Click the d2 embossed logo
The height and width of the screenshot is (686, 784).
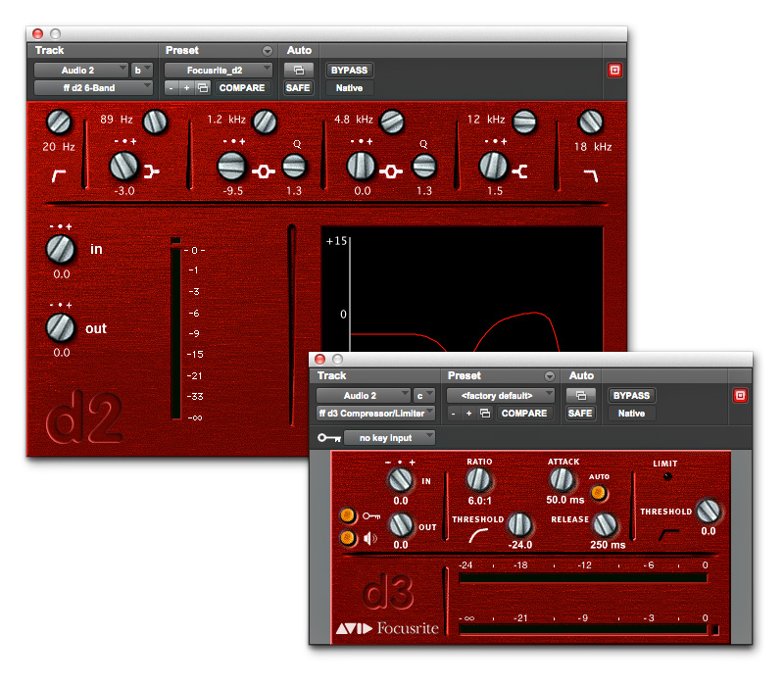(x=84, y=417)
